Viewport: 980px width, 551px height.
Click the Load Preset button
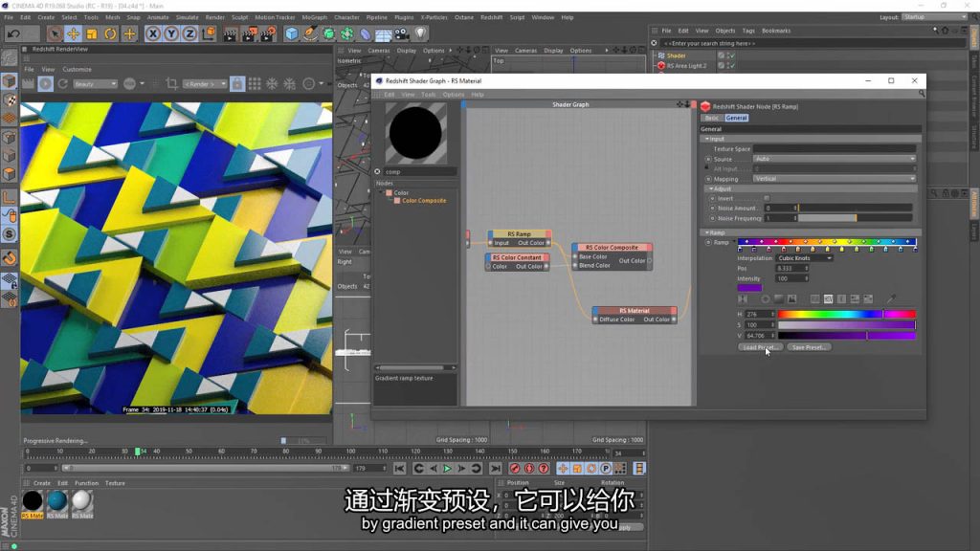[x=760, y=347]
